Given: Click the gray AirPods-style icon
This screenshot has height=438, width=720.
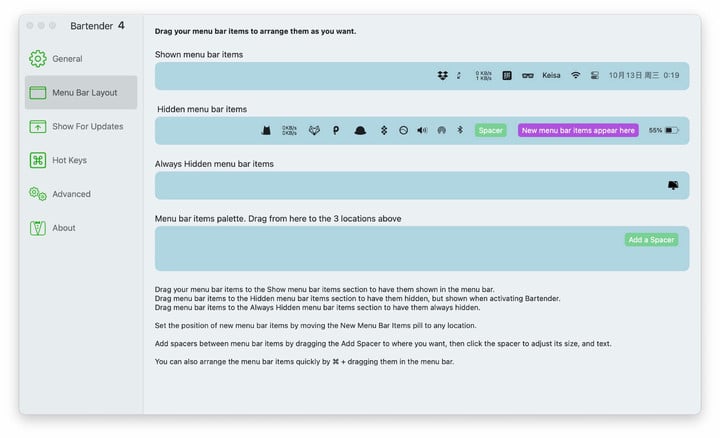Looking at the screenshot, I should tap(441, 130).
